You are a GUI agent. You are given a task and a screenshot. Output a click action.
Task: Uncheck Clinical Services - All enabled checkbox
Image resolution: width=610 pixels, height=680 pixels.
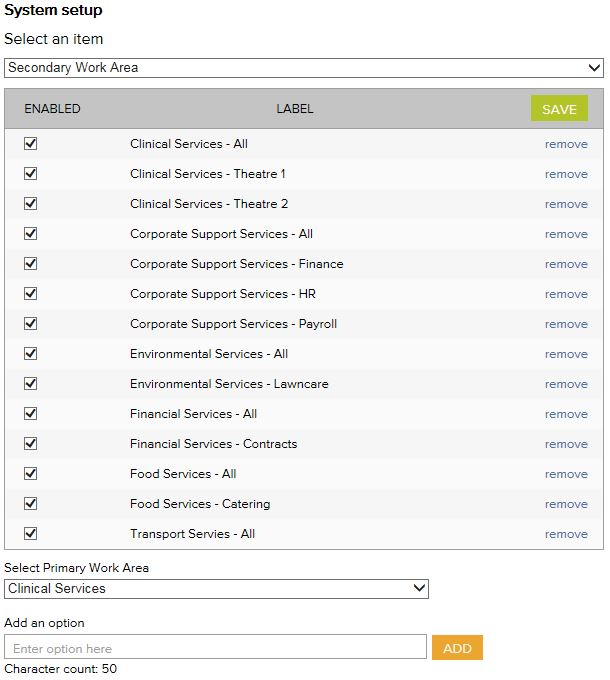click(x=30, y=144)
